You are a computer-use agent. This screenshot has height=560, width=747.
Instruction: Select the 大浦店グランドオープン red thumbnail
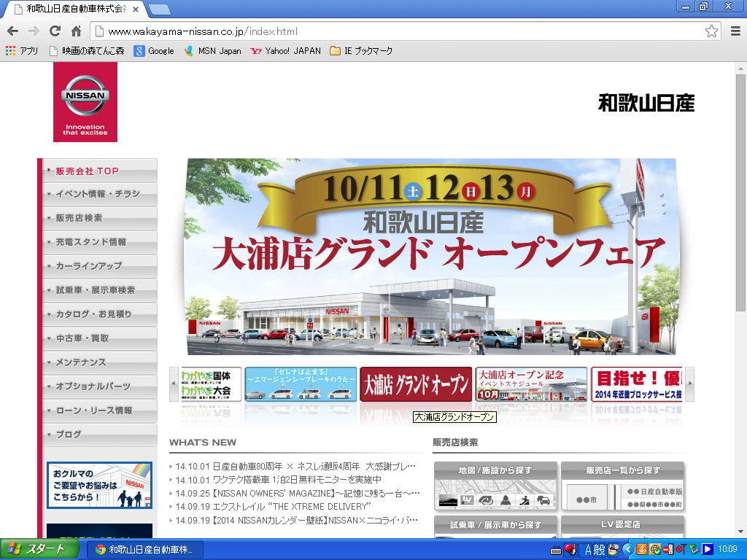pyautogui.click(x=416, y=384)
